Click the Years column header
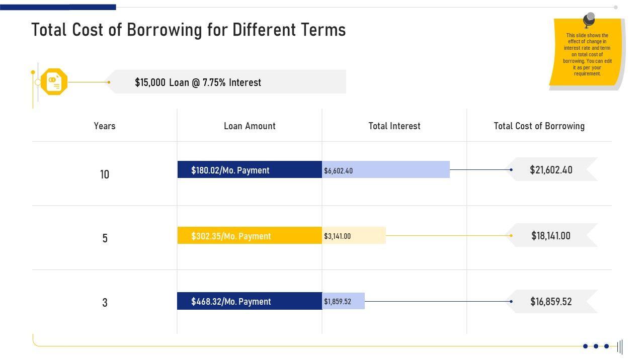This screenshot has height=362, width=644. pyautogui.click(x=105, y=126)
